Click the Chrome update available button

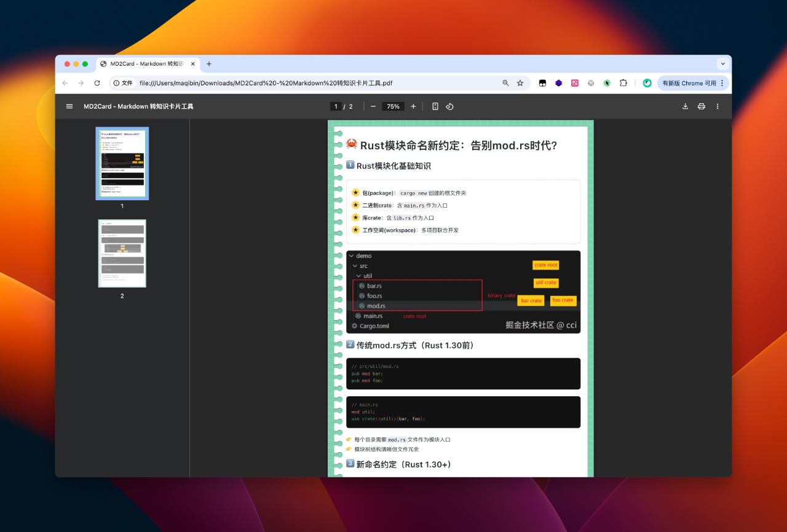(x=694, y=83)
